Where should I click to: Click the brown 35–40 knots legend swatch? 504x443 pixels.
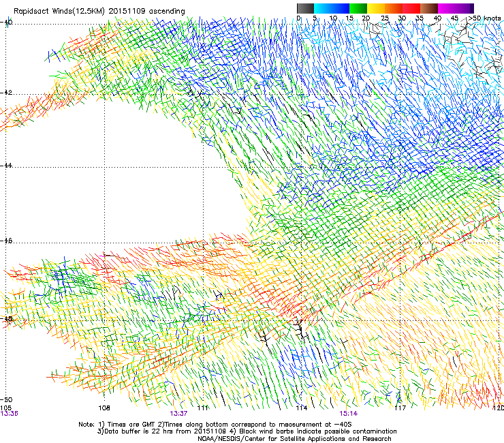pos(429,8)
